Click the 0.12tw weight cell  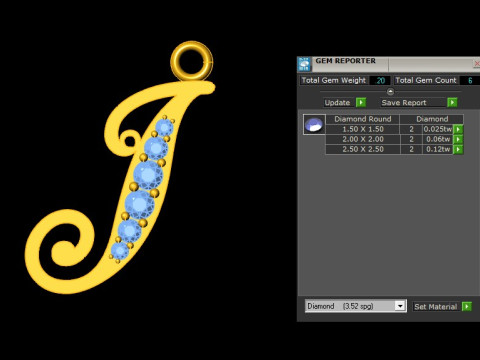point(438,149)
